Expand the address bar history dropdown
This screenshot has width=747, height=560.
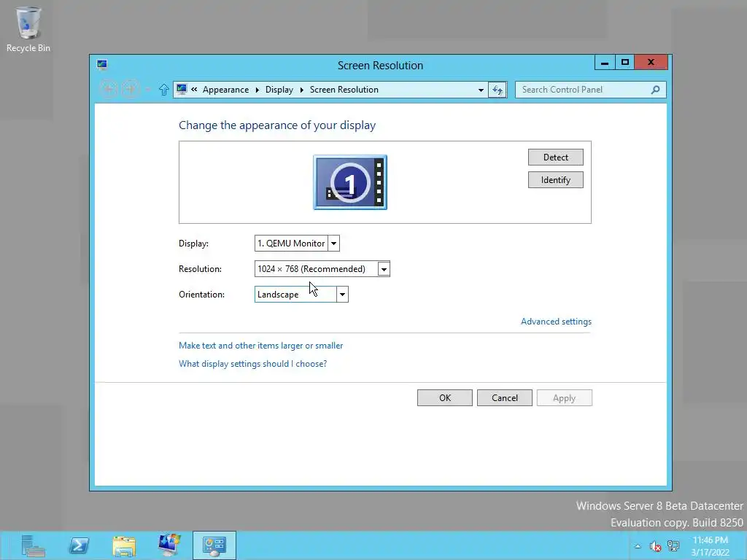pos(481,90)
